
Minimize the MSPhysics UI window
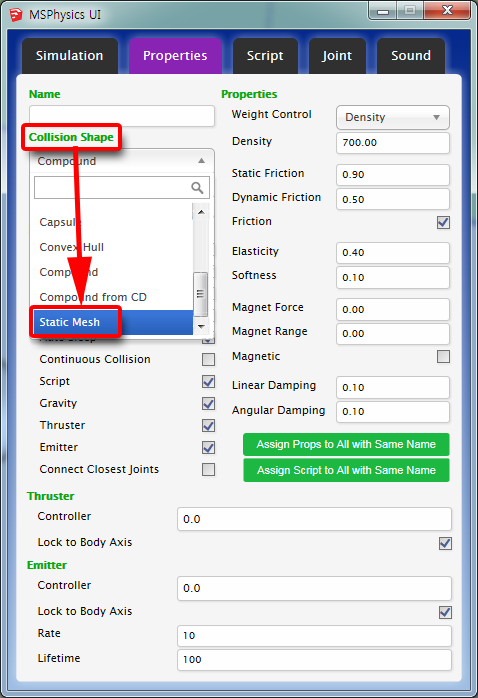click(x=383, y=11)
